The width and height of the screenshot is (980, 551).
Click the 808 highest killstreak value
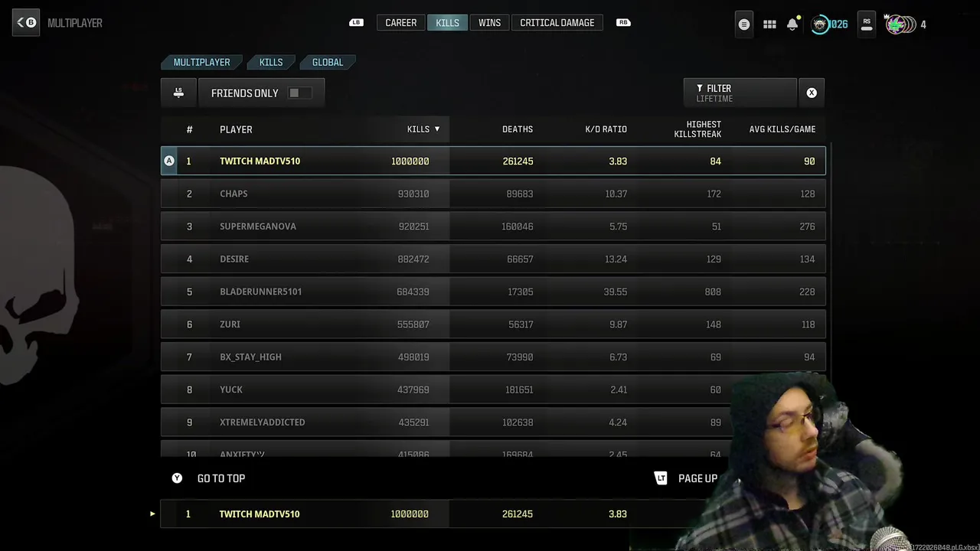(x=713, y=292)
